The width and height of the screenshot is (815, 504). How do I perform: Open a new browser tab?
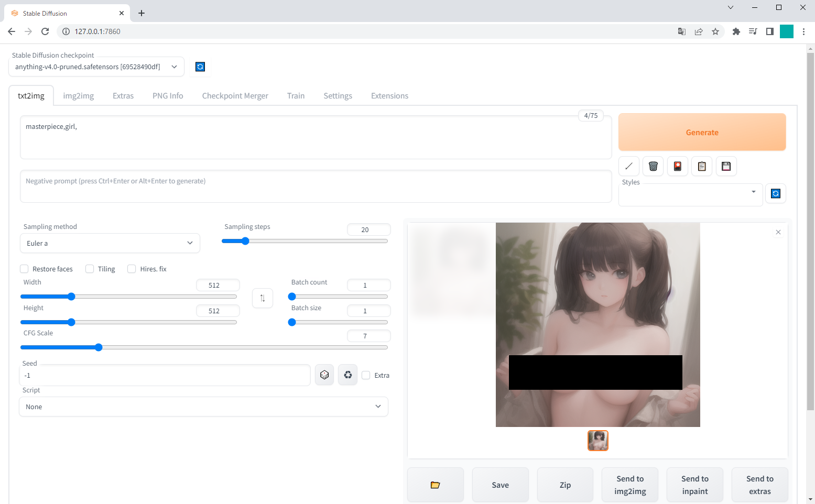[142, 13]
